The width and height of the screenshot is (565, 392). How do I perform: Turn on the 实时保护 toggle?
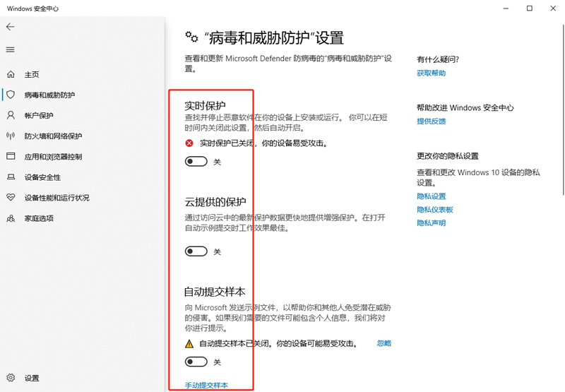(196, 162)
